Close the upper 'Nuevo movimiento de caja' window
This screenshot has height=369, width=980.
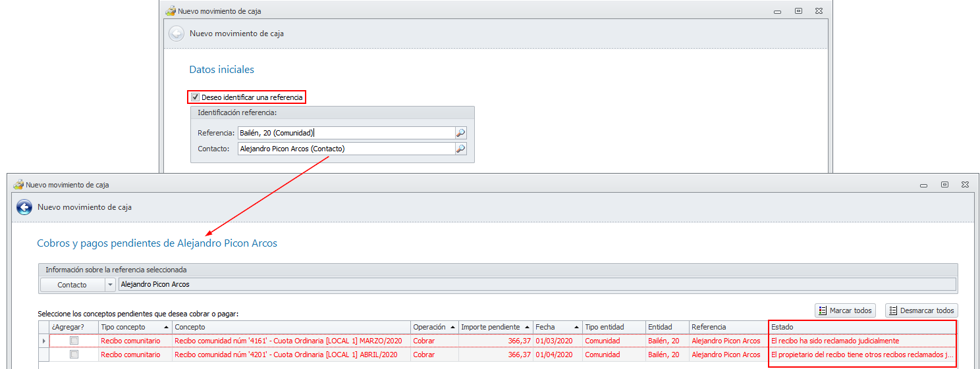[819, 11]
